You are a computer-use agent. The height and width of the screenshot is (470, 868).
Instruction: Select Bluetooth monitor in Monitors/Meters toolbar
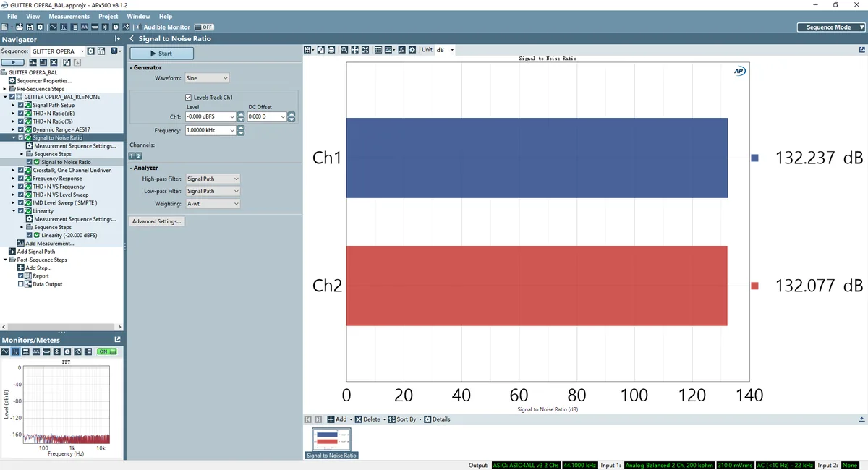pyautogui.click(x=57, y=351)
